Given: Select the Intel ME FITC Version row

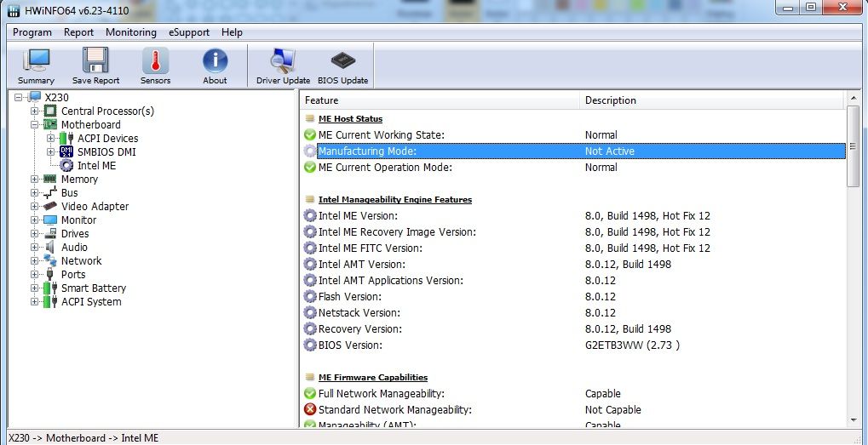Looking at the screenshot, I should pyautogui.click(x=573, y=248).
